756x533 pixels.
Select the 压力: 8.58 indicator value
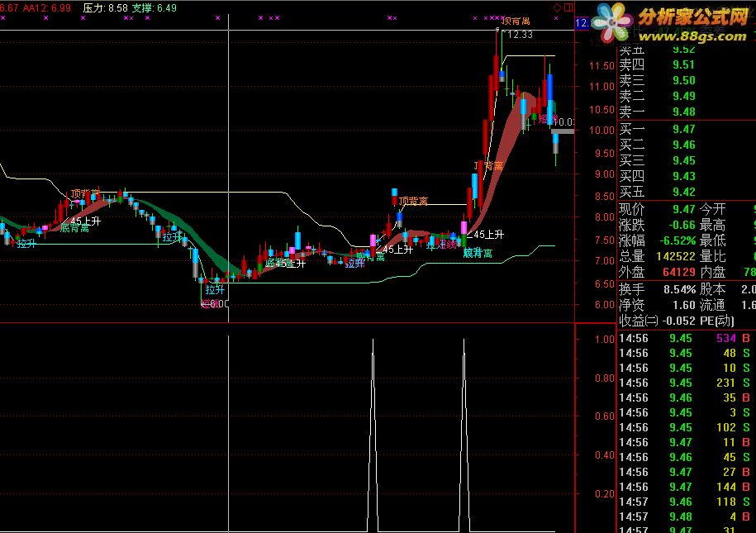tap(105, 7)
